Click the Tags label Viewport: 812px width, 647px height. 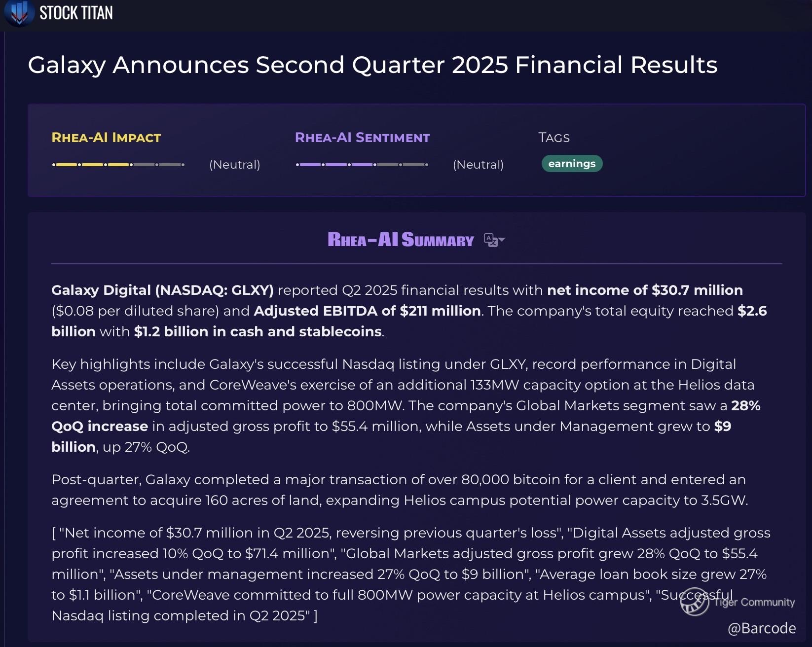pos(554,138)
